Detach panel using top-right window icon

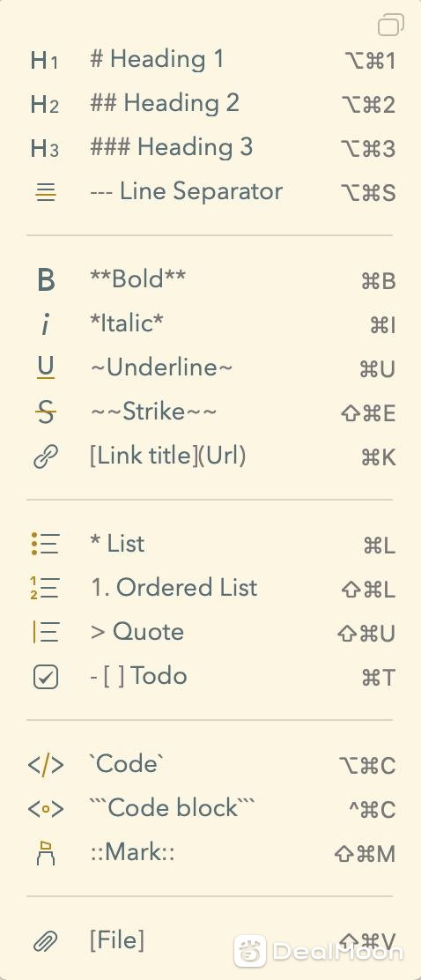(391, 25)
